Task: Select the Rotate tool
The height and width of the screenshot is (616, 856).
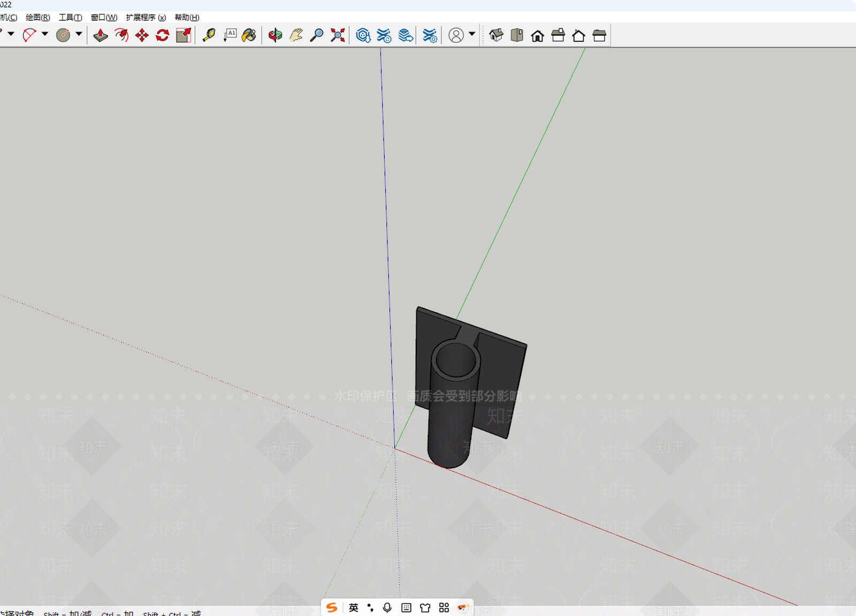Action: 163,35
